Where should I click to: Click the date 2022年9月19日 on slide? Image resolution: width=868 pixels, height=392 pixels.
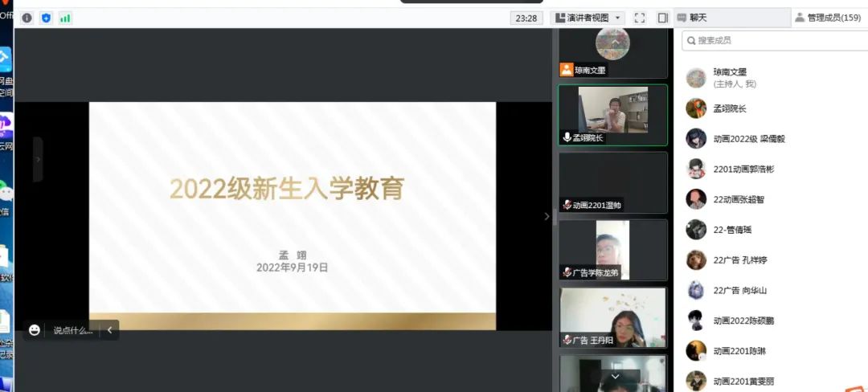tap(293, 267)
